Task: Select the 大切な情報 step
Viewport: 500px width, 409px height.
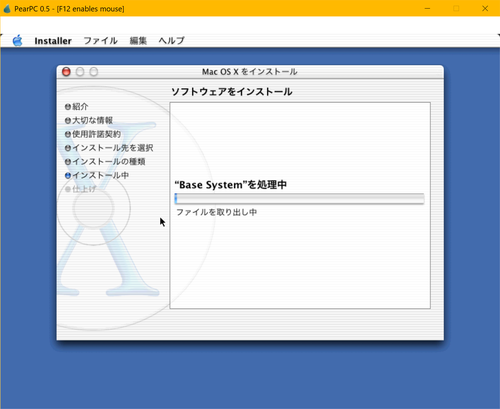Action: click(x=89, y=120)
